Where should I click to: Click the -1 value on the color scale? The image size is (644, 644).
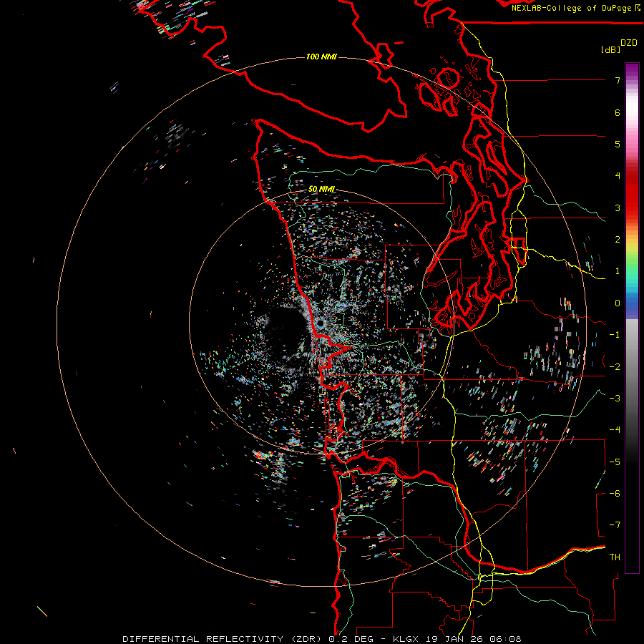(x=615, y=335)
